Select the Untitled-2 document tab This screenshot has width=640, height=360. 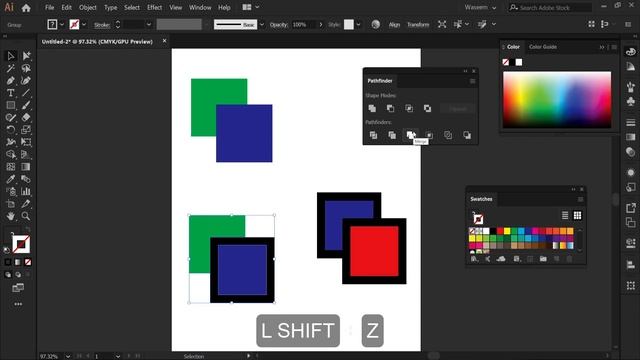[97, 42]
